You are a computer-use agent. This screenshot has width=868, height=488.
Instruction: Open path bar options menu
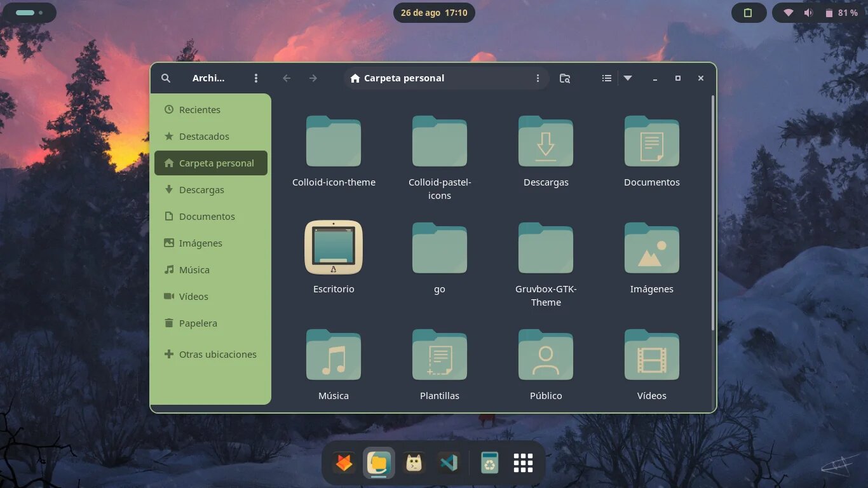click(538, 78)
